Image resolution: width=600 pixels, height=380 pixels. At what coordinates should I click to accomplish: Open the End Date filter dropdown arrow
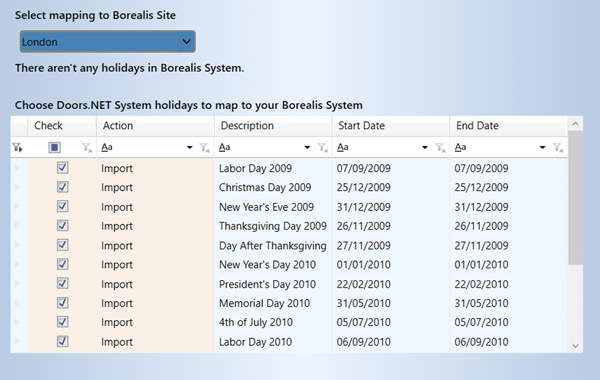click(x=543, y=148)
